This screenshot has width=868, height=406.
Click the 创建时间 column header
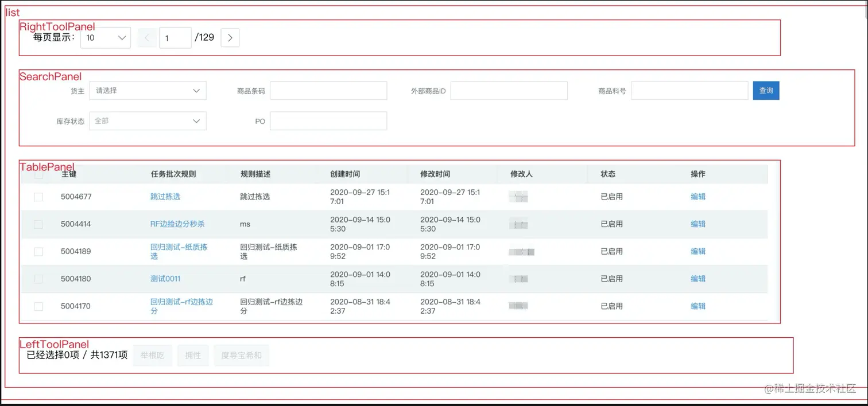point(345,174)
